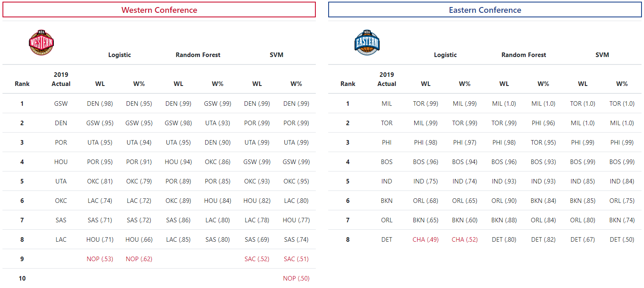Screen dimensions: 644x288
Task: Click the red NOP (.53) entry
Action: [x=100, y=259]
